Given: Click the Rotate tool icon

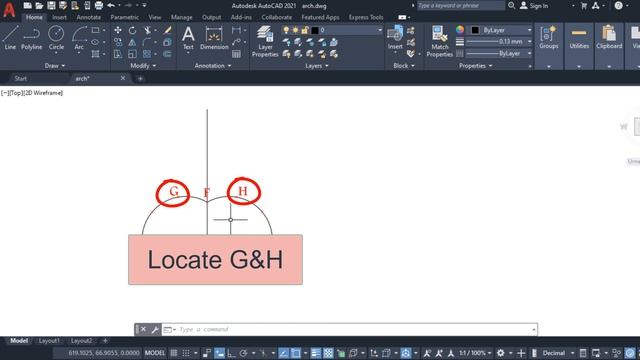Looking at the screenshot, I should [x=132, y=30].
